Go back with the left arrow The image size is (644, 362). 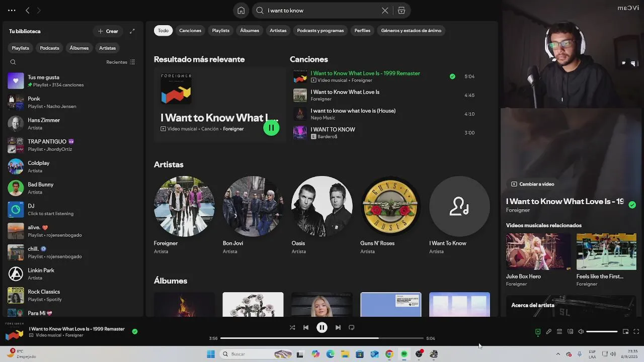click(28, 10)
